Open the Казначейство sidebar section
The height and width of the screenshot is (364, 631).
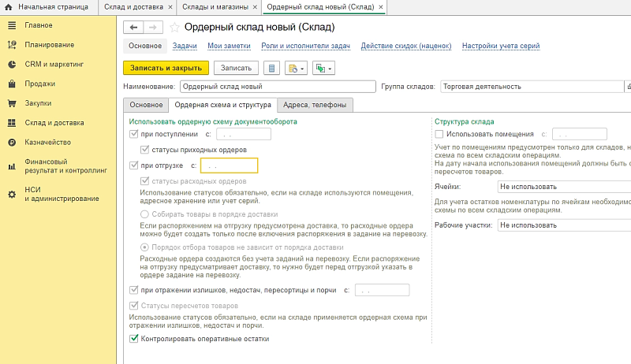pyautogui.click(x=47, y=143)
